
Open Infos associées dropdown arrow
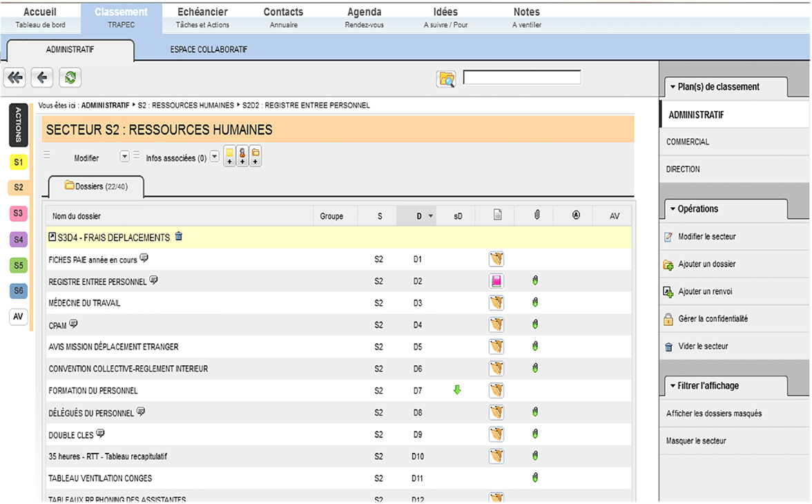[x=214, y=157]
